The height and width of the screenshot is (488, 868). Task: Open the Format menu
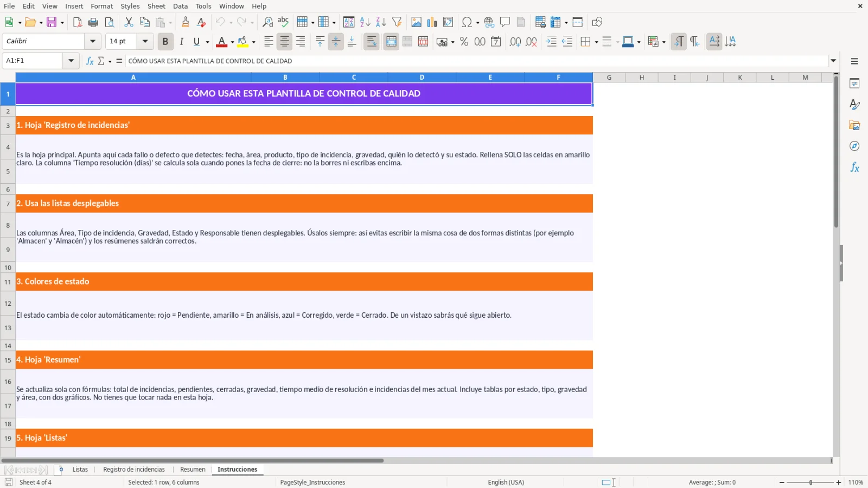click(102, 6)
